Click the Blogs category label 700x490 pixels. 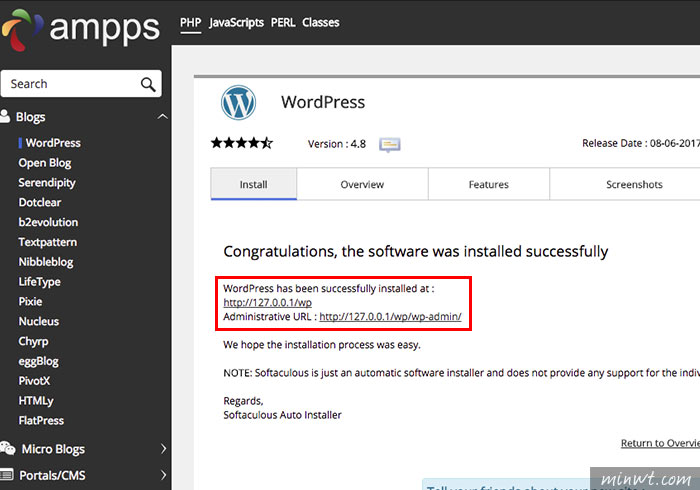point(30,117)
